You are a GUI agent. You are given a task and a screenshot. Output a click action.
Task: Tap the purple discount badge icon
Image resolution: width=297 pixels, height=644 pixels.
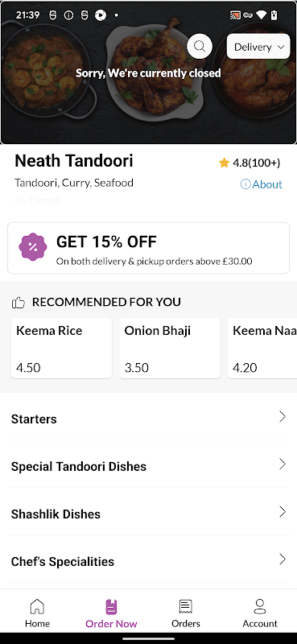click(x=33, y=247)
